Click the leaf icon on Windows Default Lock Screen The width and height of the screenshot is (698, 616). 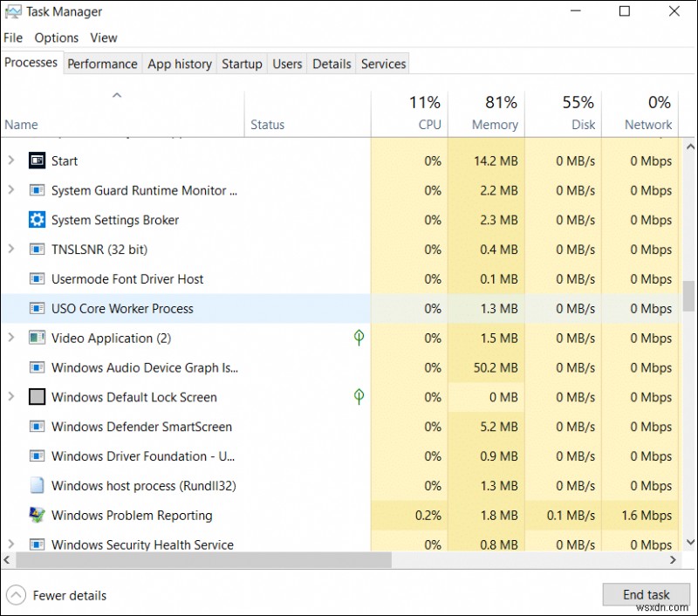click(x=359, y=397)
